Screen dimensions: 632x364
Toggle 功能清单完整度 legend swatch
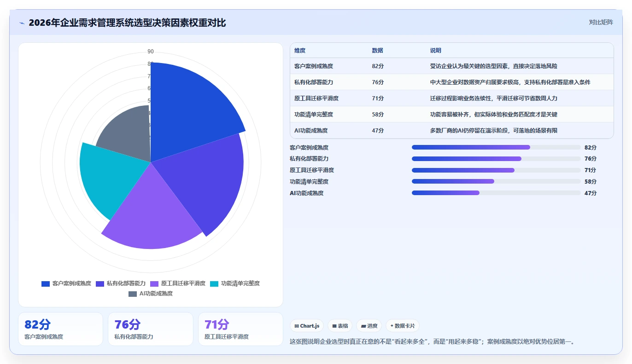click(x=214, y=283)
